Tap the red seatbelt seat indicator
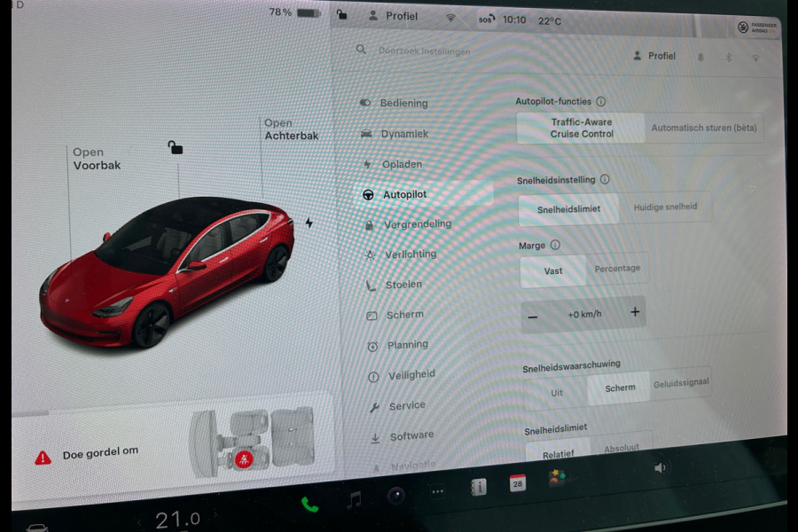Viewport: 798px width, 532px height. pos(245,458)
